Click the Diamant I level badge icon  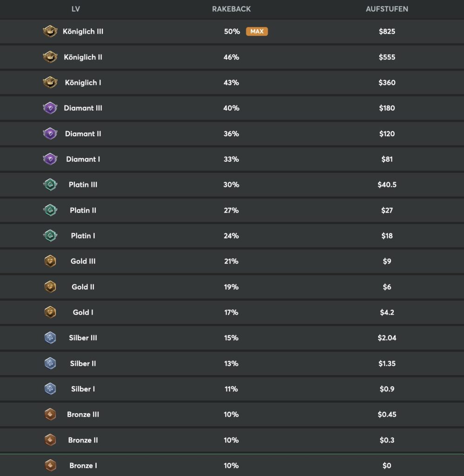[50, 159]
